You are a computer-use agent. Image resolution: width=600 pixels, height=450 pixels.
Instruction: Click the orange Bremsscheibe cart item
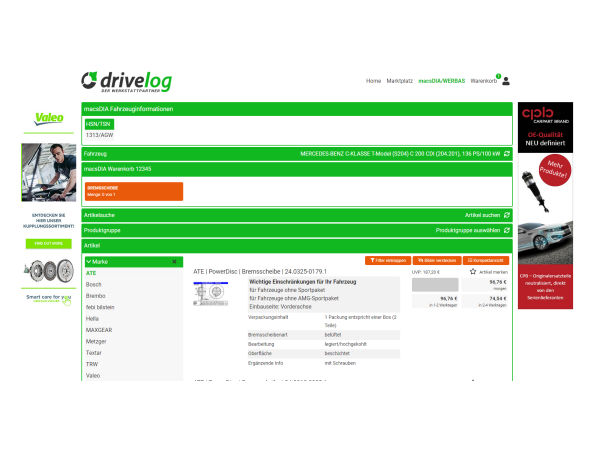click(x=134, y=191)
